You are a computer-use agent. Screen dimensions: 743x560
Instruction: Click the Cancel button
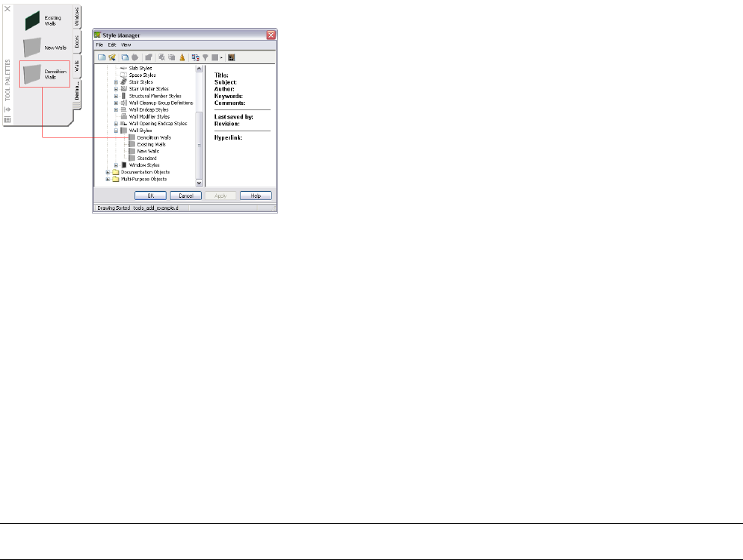(186, 195)
